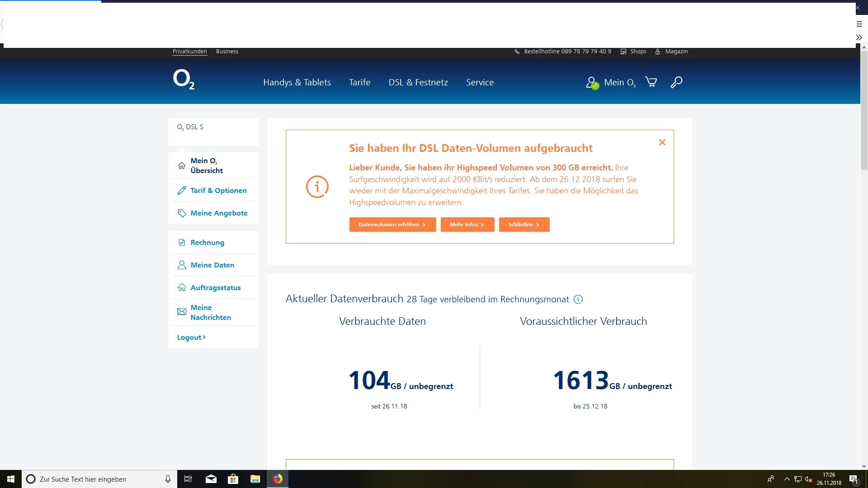Click the search magnifier icon
This screenshot has width=868, height=488.
676,82
